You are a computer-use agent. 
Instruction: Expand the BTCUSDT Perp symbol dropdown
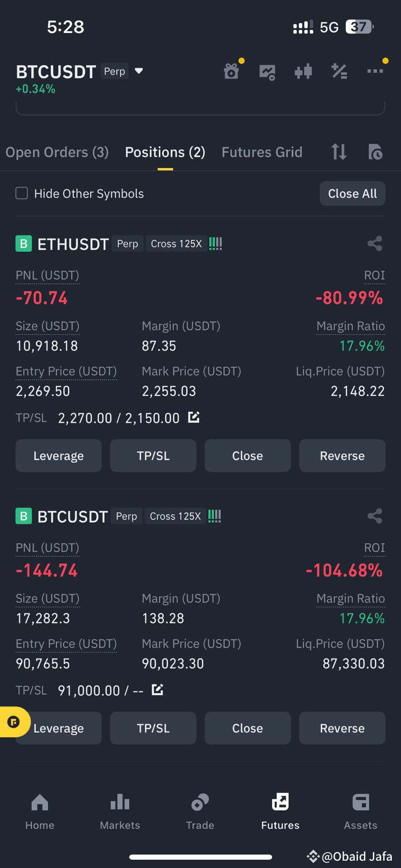(x=139, y=71)
